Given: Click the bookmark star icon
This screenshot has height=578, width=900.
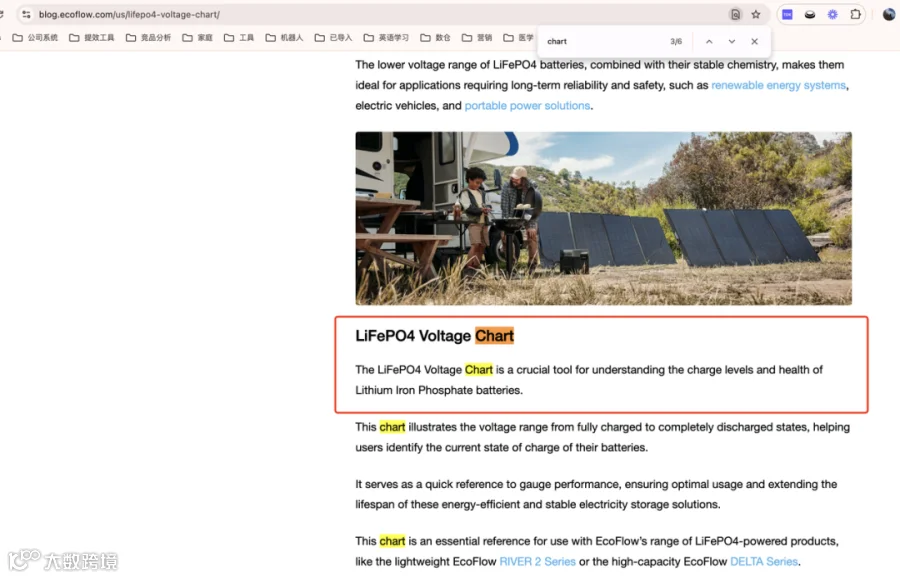Looking at the screenshot, I should (x=756, y=14).
